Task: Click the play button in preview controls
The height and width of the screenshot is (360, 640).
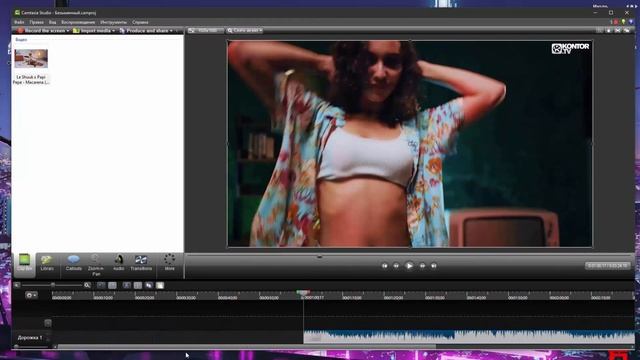Action: (x=409, y=266)
